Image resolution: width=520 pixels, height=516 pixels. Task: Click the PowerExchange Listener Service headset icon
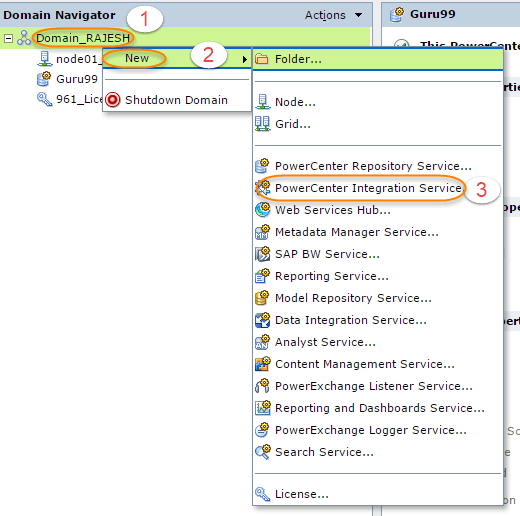point(262,386)
